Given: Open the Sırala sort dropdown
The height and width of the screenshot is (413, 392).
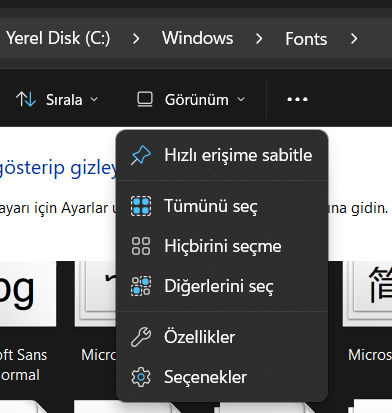Looking at the screenshot, I should 57,99.
